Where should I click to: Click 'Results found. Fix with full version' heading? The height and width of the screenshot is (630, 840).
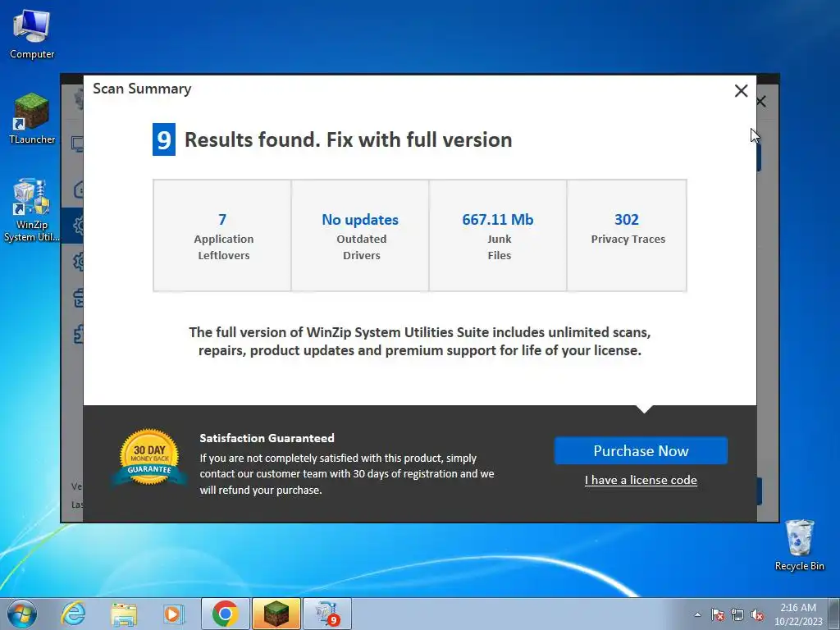point(348,139)
